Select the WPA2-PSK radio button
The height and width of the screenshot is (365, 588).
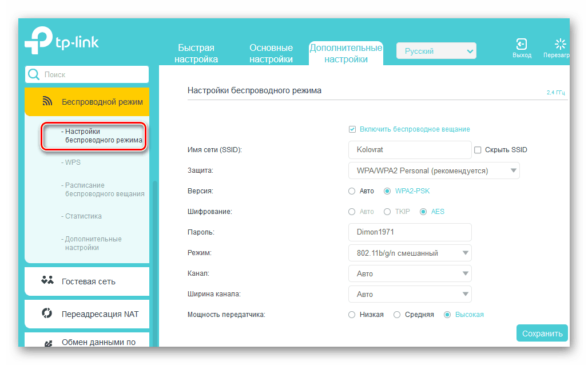point(387,191)
